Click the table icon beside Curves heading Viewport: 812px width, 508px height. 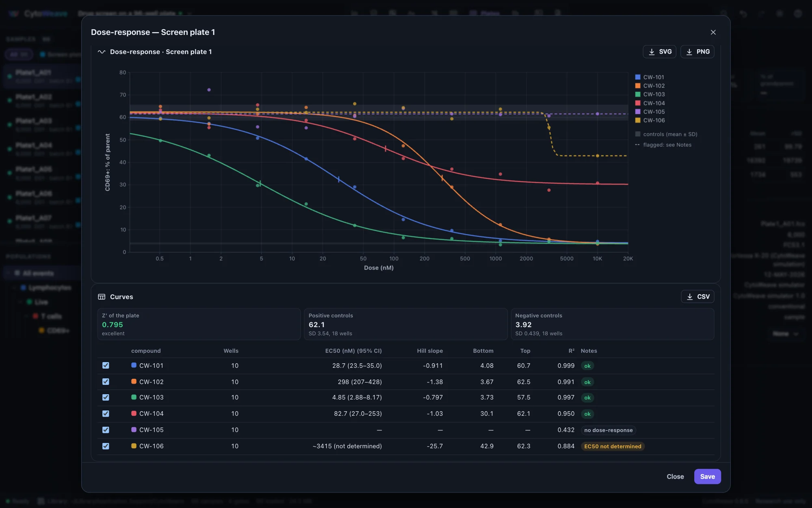click(x=101, y=297)
